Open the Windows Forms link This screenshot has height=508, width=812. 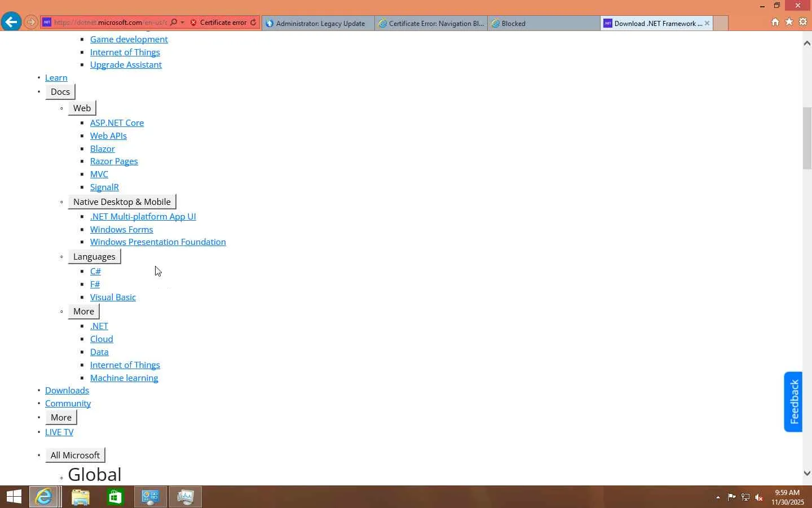[x=122, y=229]
